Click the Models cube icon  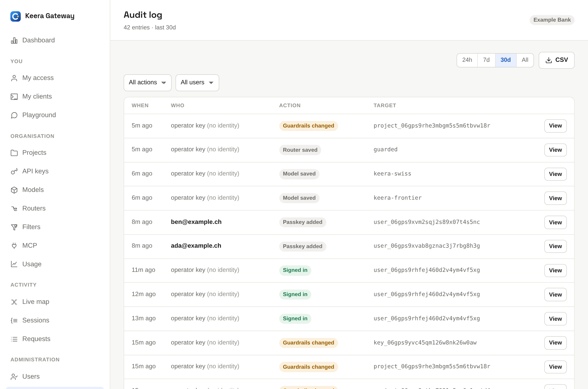coord(14,190)
